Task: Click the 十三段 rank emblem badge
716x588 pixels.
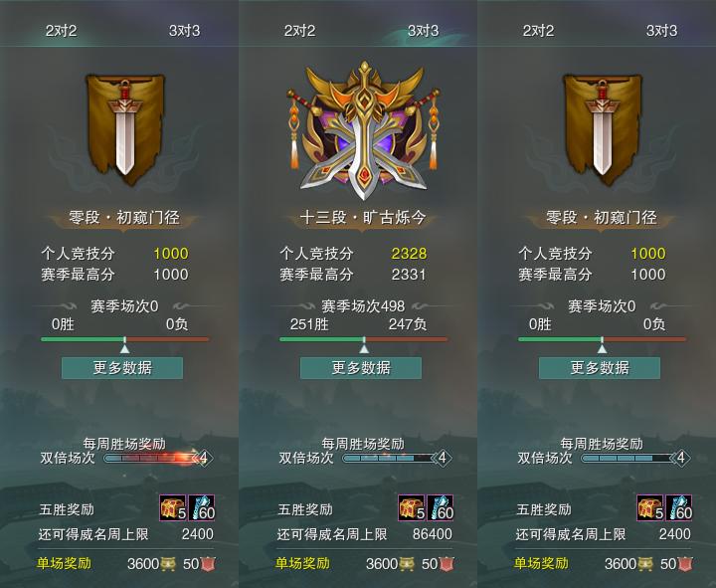Action: [364, 130]
